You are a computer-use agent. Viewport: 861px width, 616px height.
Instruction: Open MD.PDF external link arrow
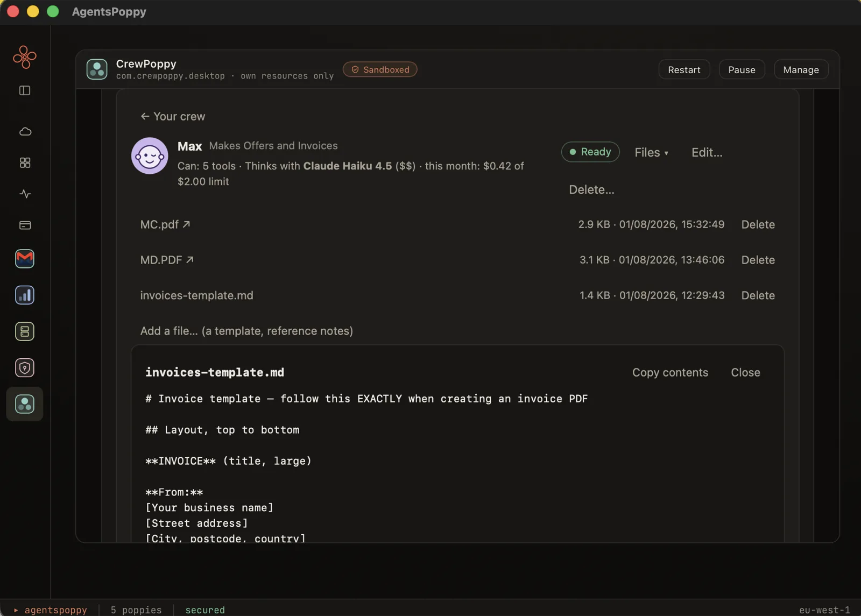189,259
